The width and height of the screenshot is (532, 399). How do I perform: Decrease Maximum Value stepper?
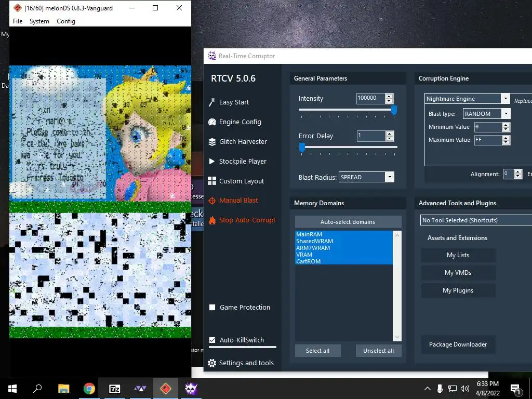[506, 142]
